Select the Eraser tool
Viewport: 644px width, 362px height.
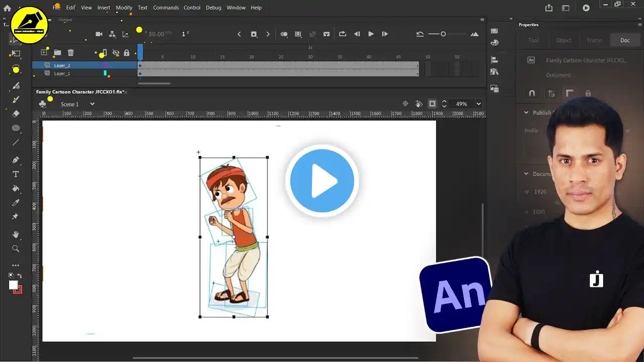pyautogui.click(x=16, y=114)
